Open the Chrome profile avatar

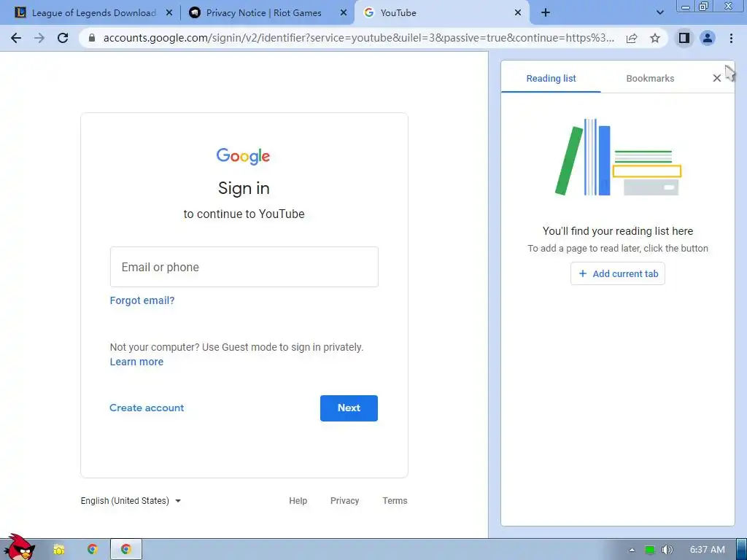coord(708,38)
